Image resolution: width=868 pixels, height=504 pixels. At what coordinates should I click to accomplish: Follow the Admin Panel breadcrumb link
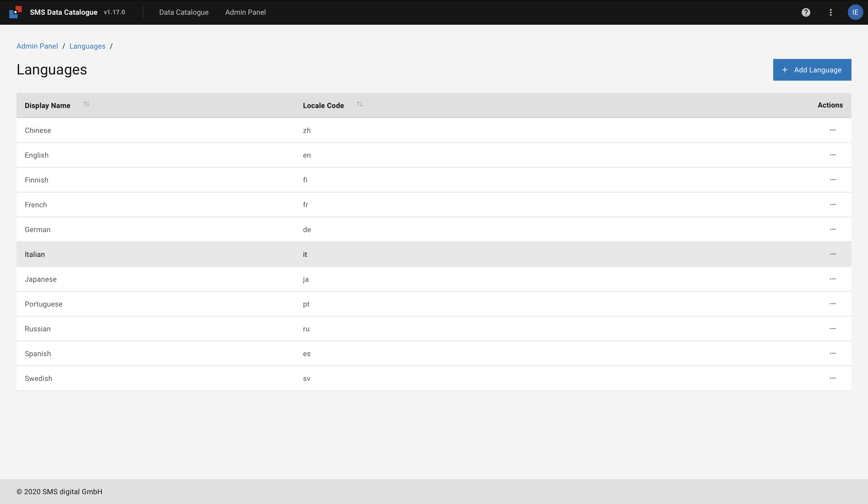[37, 46]
